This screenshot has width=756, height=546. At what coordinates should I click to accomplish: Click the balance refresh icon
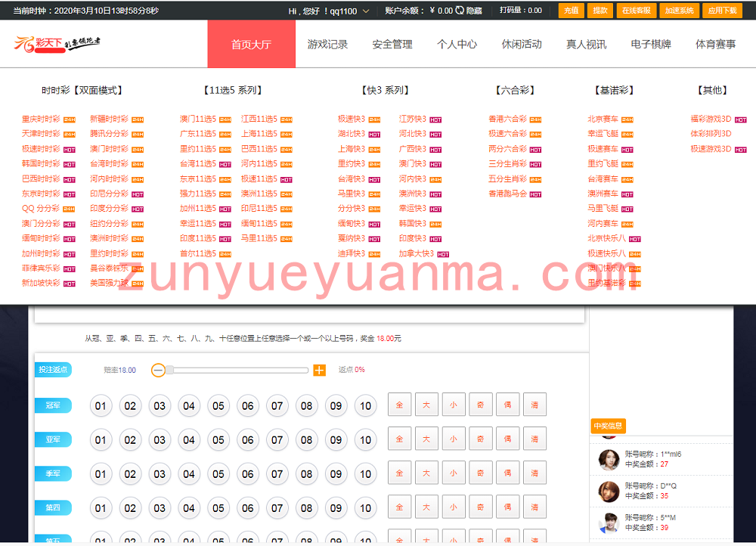point(460,10)
